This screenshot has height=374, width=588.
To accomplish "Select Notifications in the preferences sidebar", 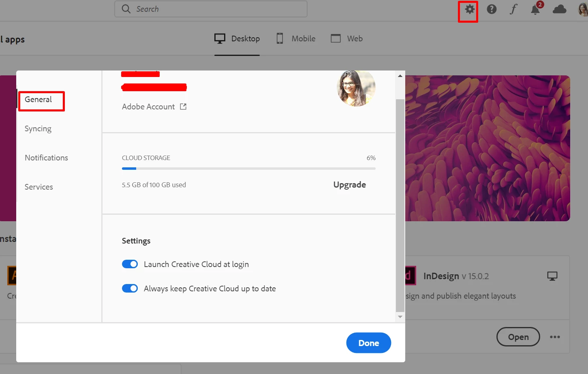I will pyautogui.click(x=46, y=158).
